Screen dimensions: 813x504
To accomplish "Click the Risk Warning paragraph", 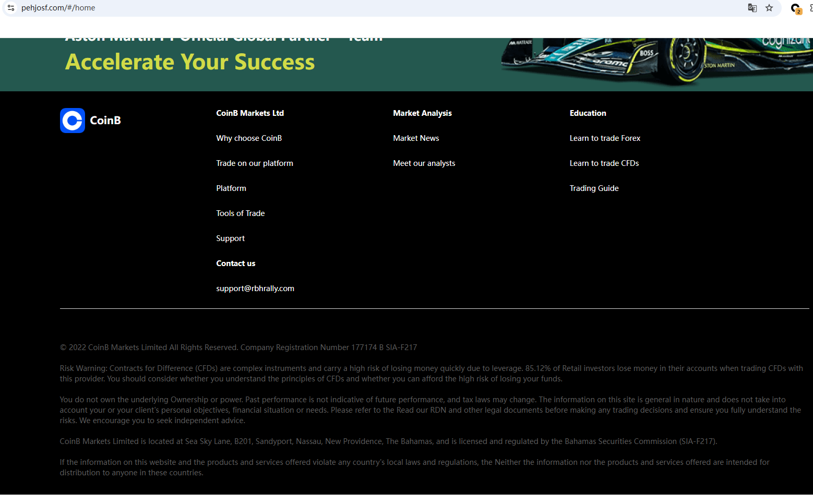I will [x=431, y=374].
